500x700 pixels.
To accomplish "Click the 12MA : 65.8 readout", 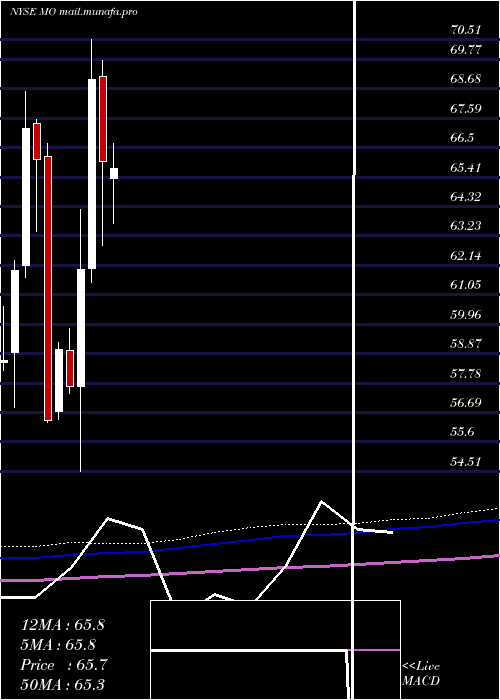I will (x=63, y=625).
